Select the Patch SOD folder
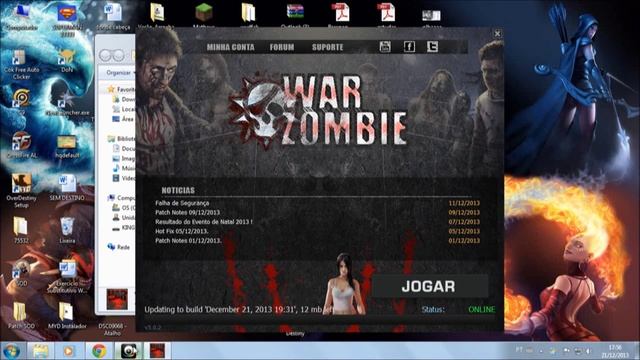The image size is (640, 360). coord(21,316)
